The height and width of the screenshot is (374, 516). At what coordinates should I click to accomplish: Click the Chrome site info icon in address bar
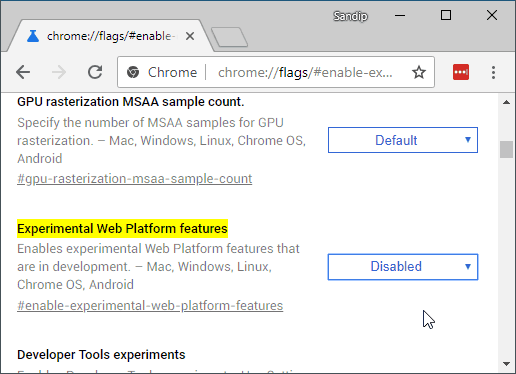click(133, 72)
